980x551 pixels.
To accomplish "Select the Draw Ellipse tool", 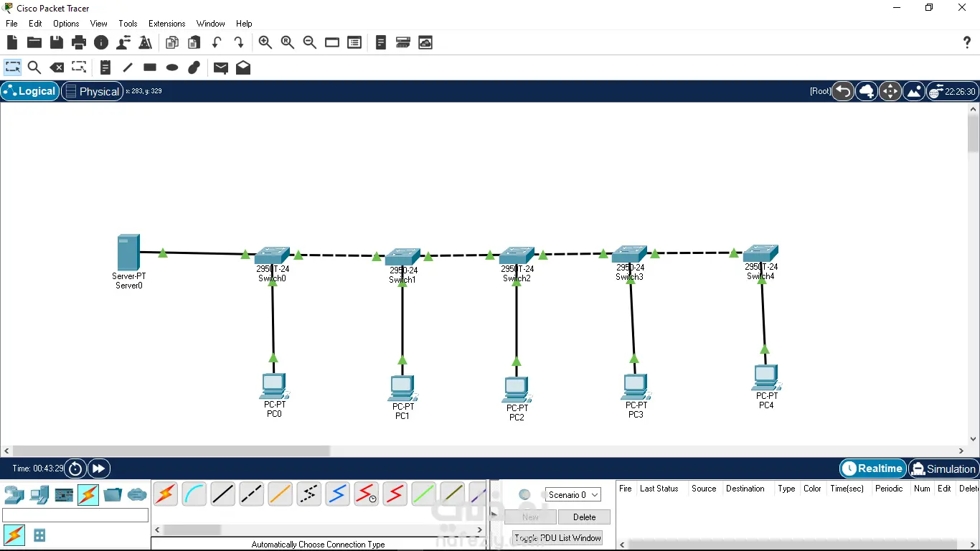I will (x=172, y=67).
